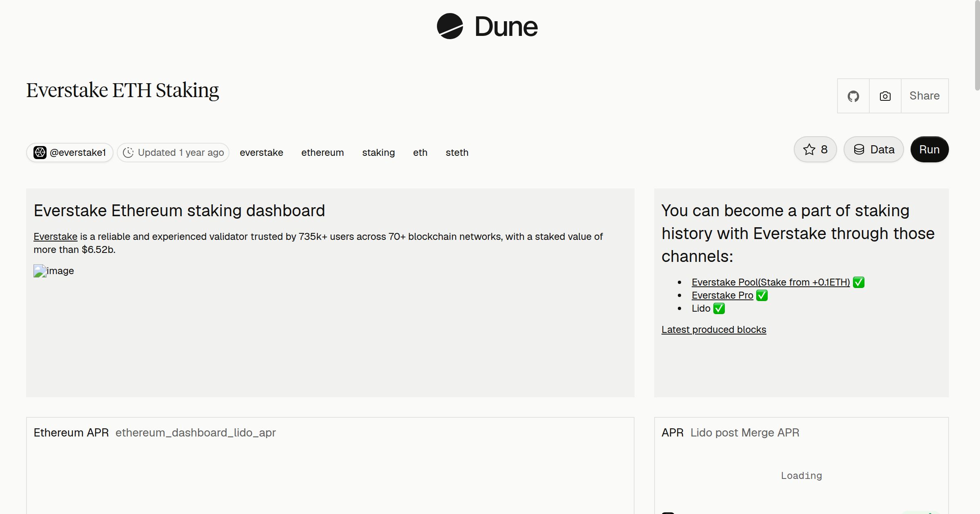This screenshot has width=980, height=514.
Task: Click the broken image placeholder
Action: click(53, 271)
